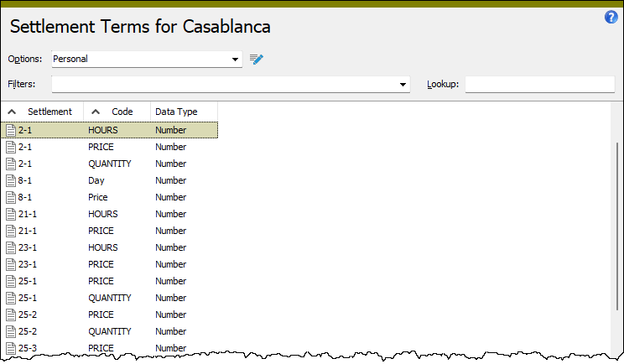Image resolution: width=624 pixels, height=364 pixels.
Task: Click document icon of 8-1 Day row
Action: pos(11,180)
